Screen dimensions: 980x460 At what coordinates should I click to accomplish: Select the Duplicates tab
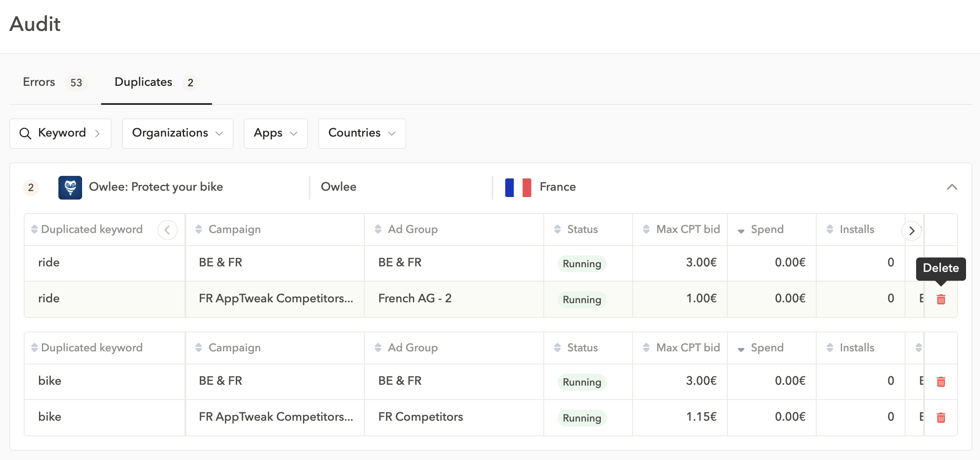(x=156, y=82)
